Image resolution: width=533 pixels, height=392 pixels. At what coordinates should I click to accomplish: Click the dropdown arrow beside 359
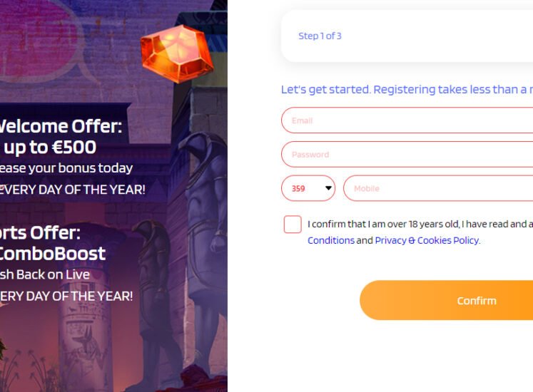[x=328, y=189]
